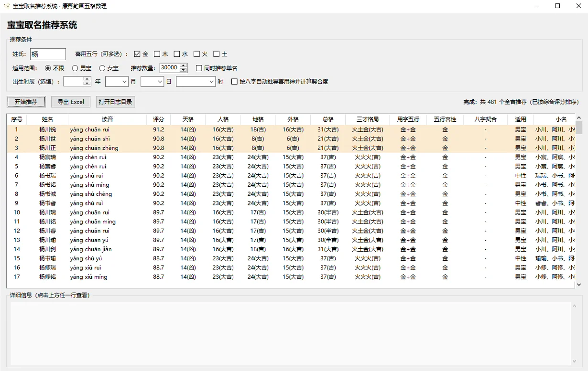Screen dimensions: 588x371
Task: Click the 开始推荐 button
Action: 26,102
